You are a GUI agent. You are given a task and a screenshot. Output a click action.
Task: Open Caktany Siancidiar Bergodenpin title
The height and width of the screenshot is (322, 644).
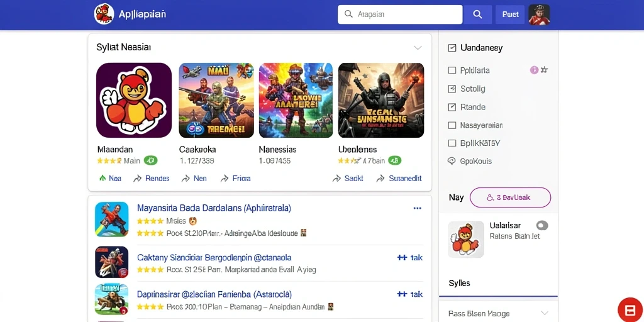(214, 258)
